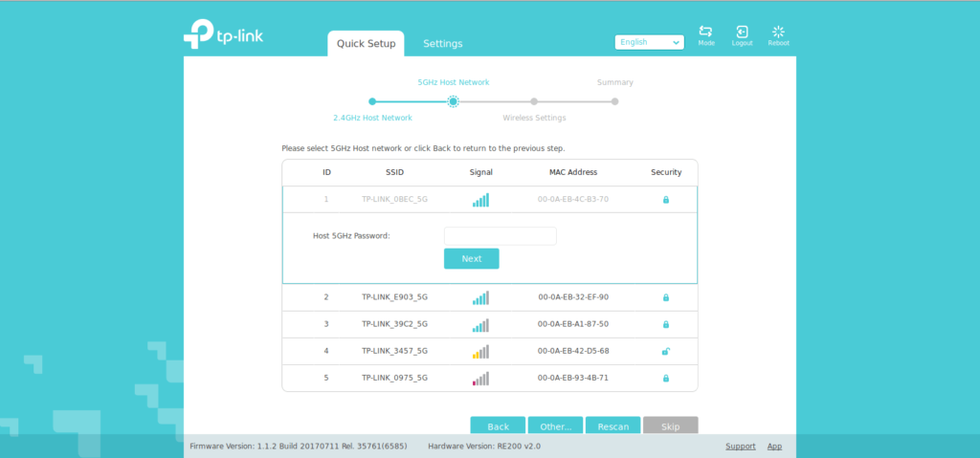Select the Quick Setup tab
Image resolution: width=980 pixels, height=458 pixels.
pyautogui.click(x=366, y=44)
